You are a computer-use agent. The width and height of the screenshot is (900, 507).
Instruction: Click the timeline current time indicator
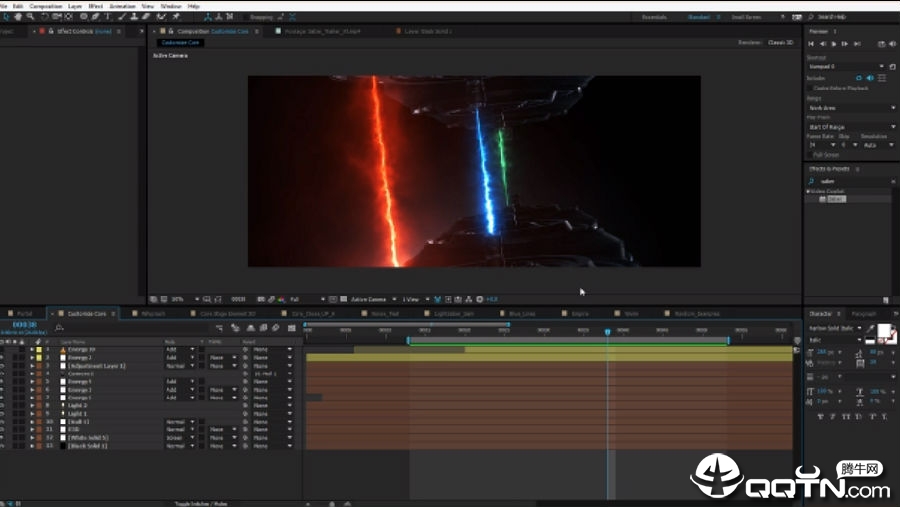[x=607, y=331]
